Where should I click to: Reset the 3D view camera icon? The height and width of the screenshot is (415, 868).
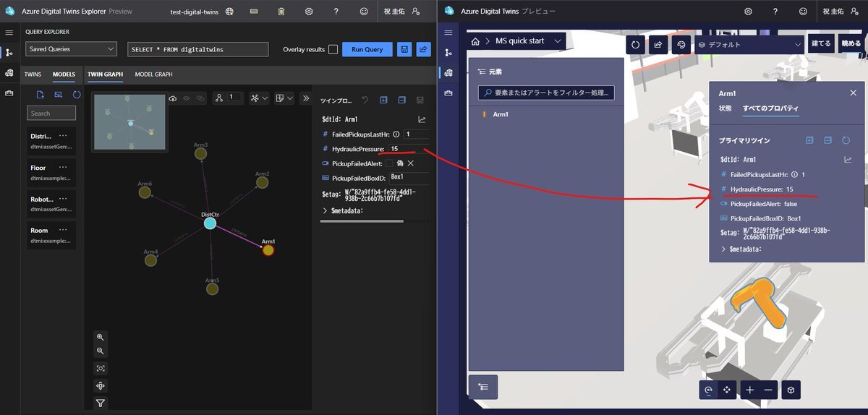(x=635, y=44)
